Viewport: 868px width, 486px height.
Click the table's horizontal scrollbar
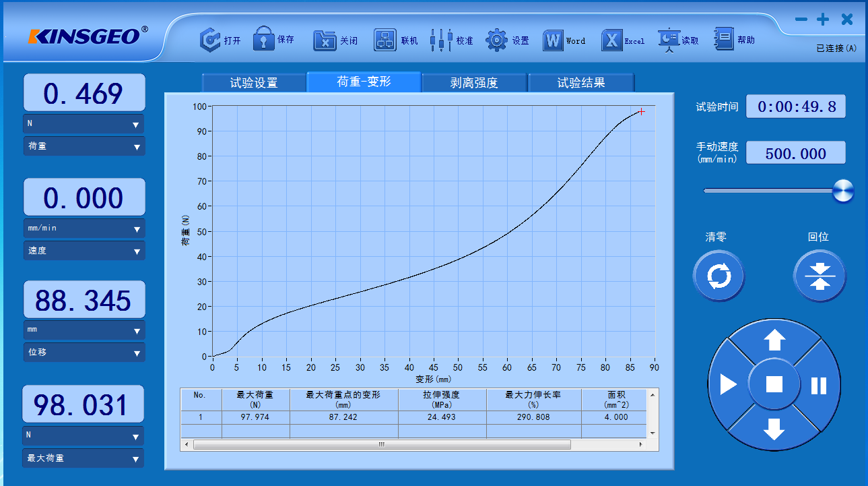coord(380,444)
